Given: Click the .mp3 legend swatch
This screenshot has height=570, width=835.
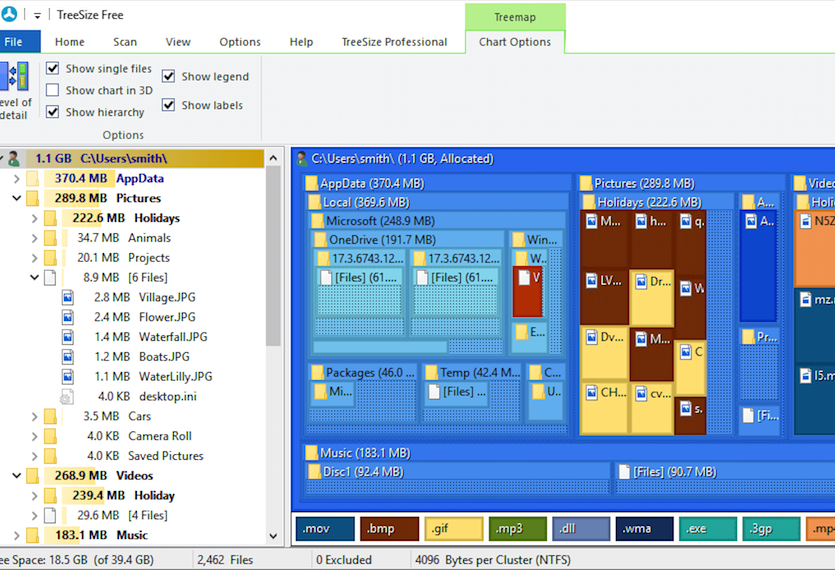Looking at the screenshot, I should pos(518,529).
